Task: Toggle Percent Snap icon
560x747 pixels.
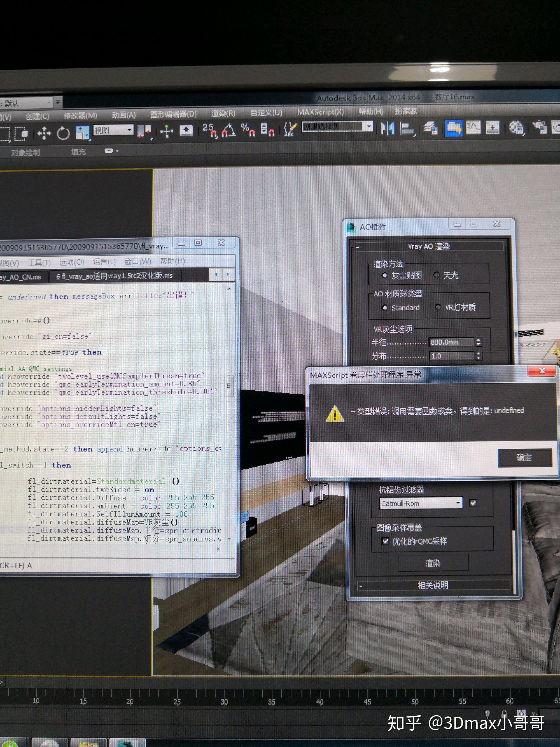Action: click(x=248, y=129)
